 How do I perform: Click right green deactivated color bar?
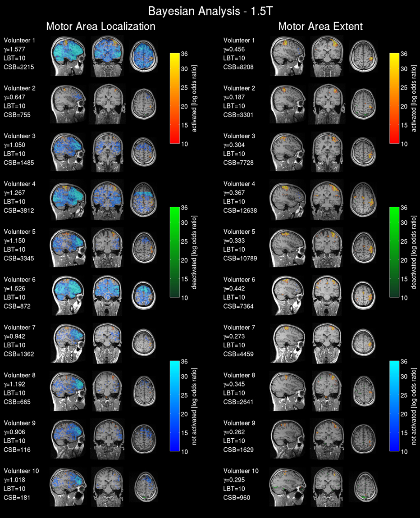point(394,252)
